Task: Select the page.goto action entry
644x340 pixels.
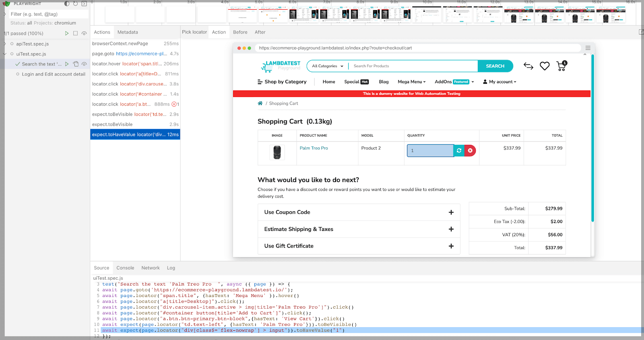Action: tap(135, 54)
